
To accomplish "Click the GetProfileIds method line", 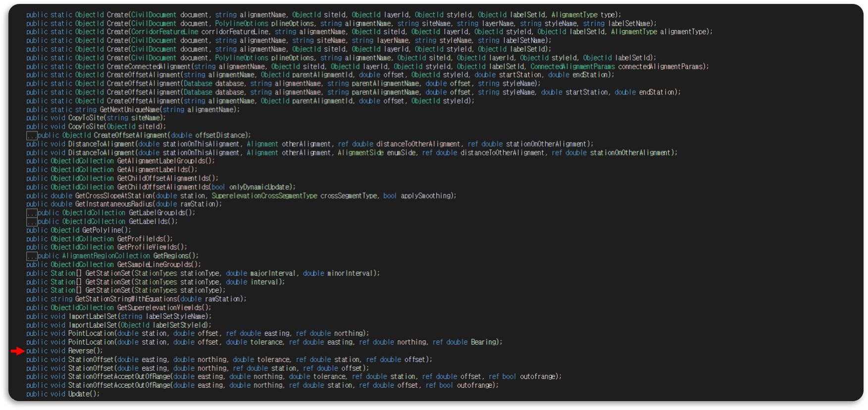I will tap(100, 239).
